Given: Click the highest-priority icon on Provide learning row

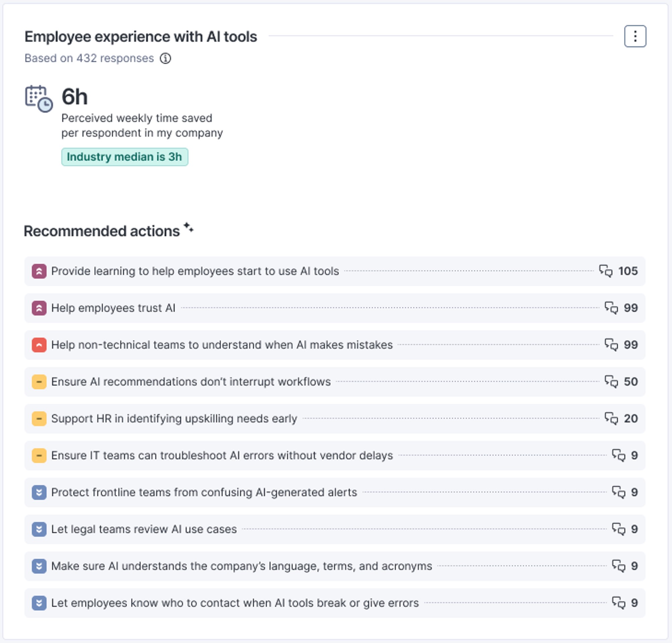Looking at the screenshot, I should point(39,271).
